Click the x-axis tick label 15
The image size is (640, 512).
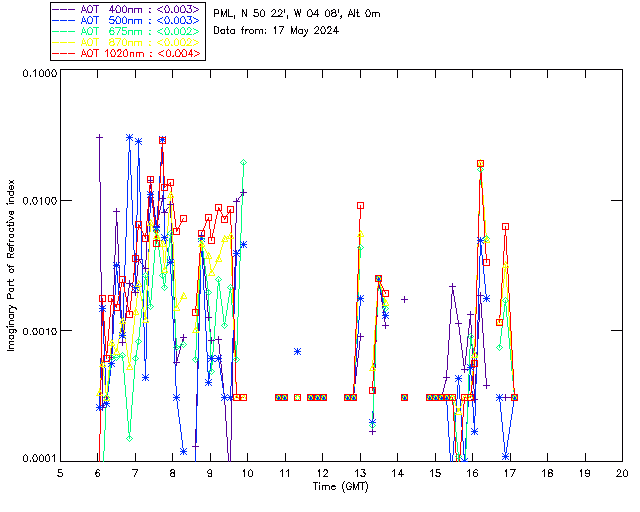[x=435, y=473]
